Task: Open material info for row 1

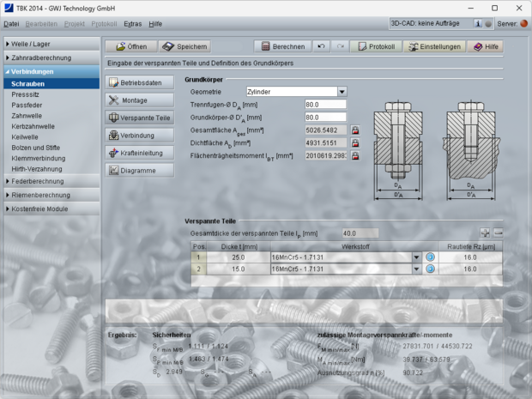Action: pos(431,257)
